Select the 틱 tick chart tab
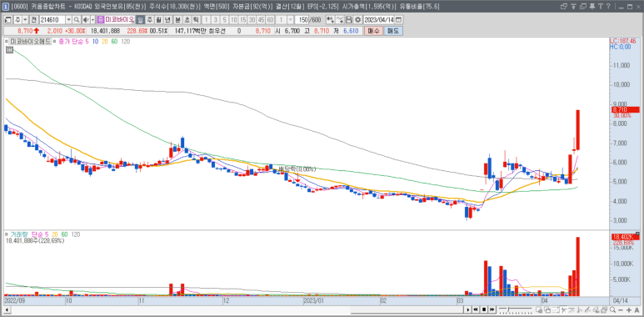This screenshot has width=644, height=317. click(196, 20)
